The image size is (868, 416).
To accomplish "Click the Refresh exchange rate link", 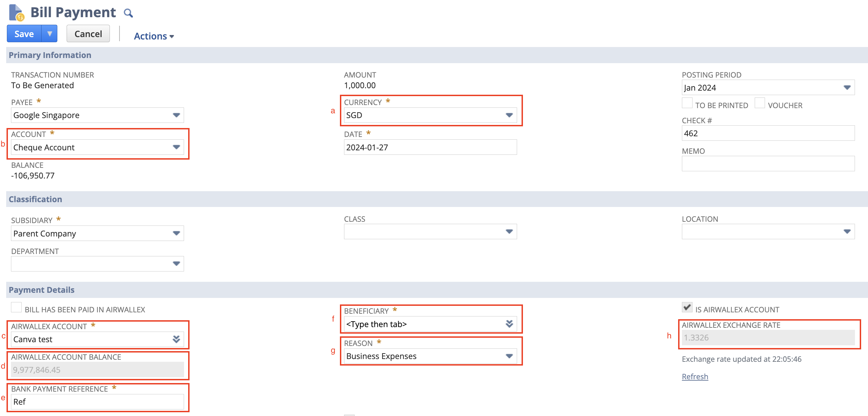I will [695, 377].
